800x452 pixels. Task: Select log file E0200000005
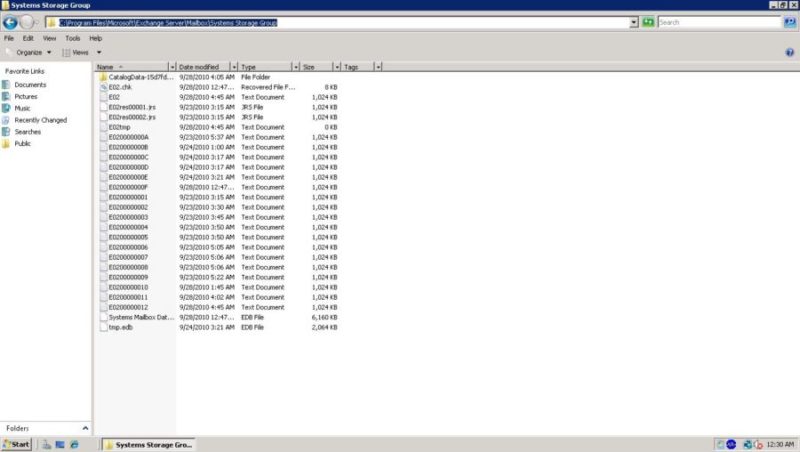(128, 237)
